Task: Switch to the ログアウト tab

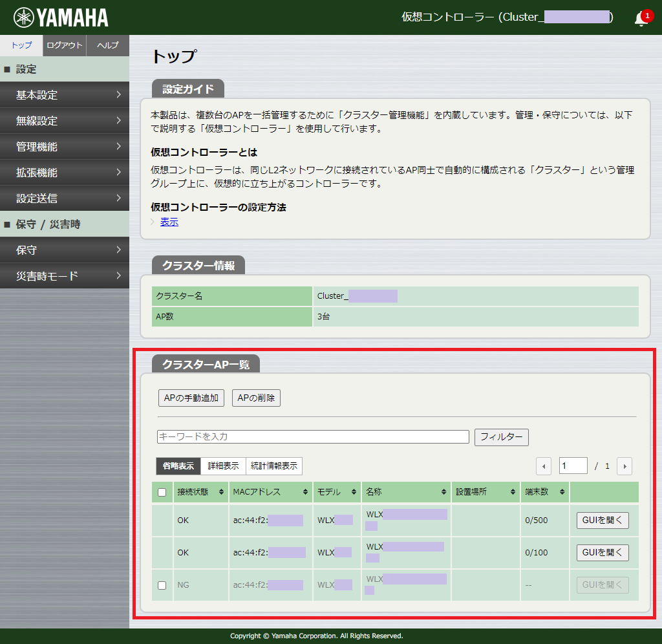Action: 65,45
